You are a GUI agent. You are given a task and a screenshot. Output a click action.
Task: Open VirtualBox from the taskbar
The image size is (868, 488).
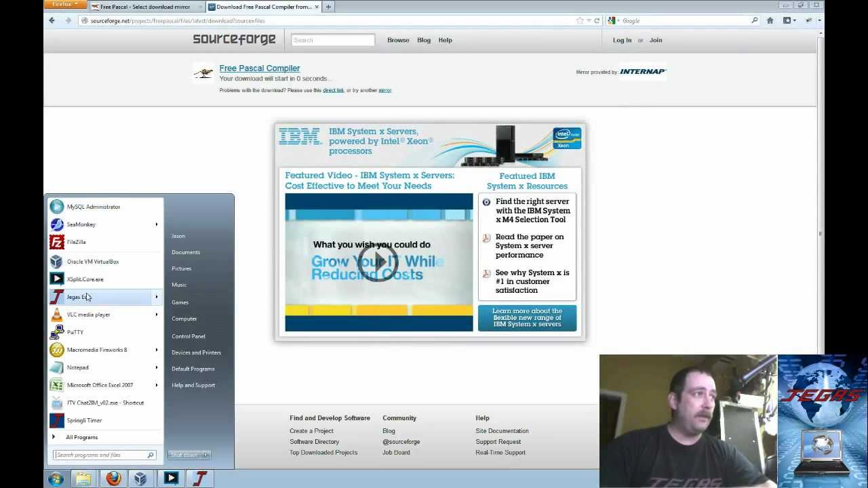tap(140, 479)
